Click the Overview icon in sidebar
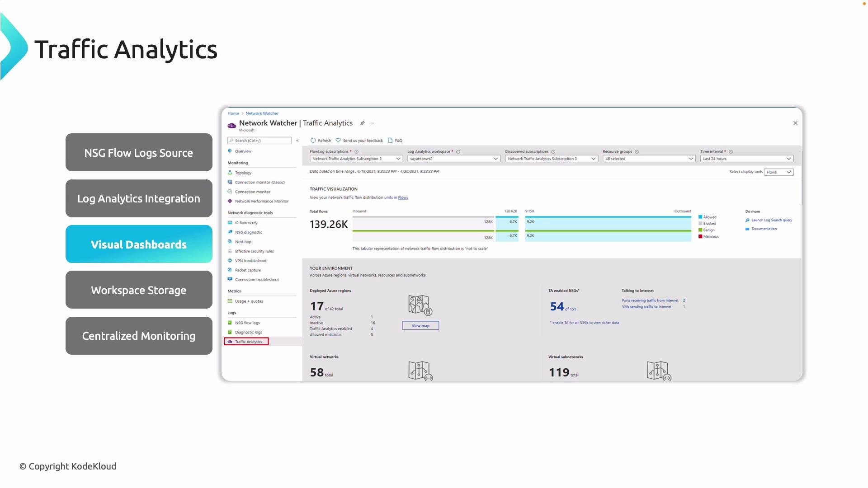The width and height of the screenshot is (868, 488). click(230, 151)
